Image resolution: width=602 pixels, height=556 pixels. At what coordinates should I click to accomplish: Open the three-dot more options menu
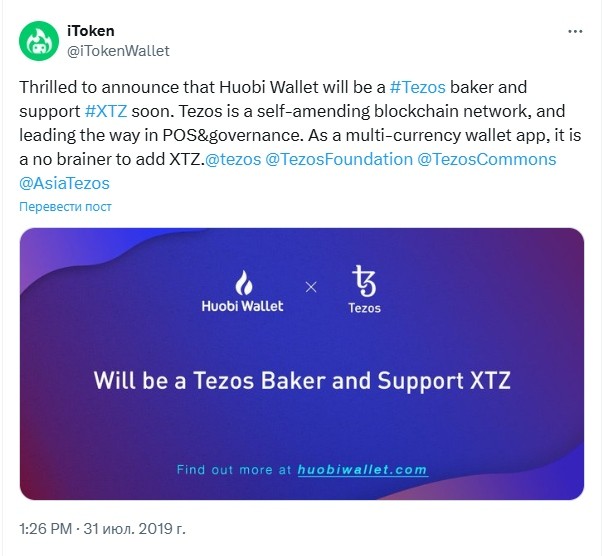[x=575, y=31]
